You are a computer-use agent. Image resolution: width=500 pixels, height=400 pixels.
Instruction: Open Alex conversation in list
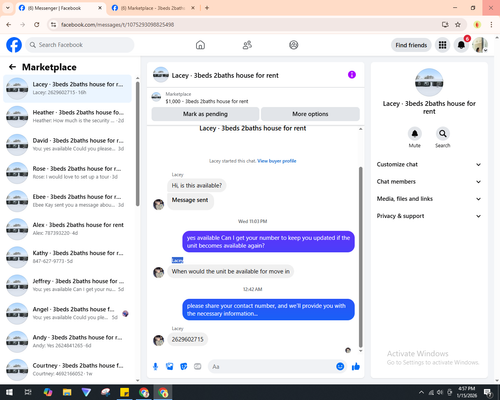(67, 229)
